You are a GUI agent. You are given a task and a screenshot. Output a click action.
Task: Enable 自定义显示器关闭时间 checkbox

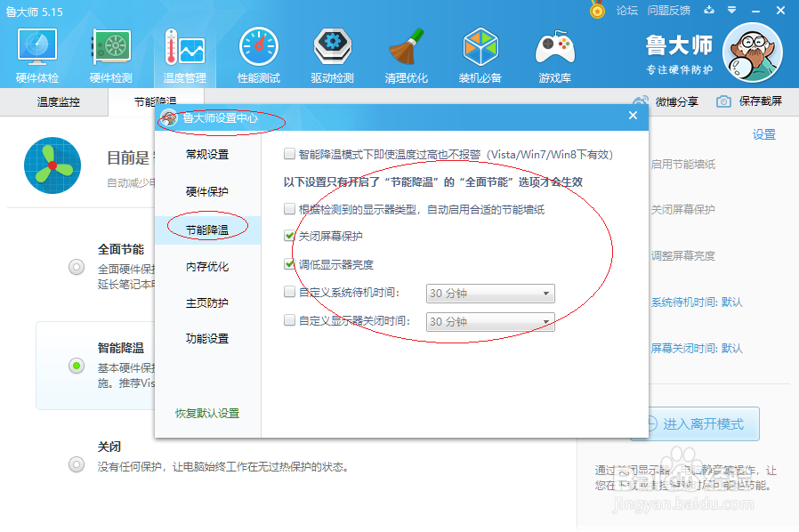tap(289, 320)
